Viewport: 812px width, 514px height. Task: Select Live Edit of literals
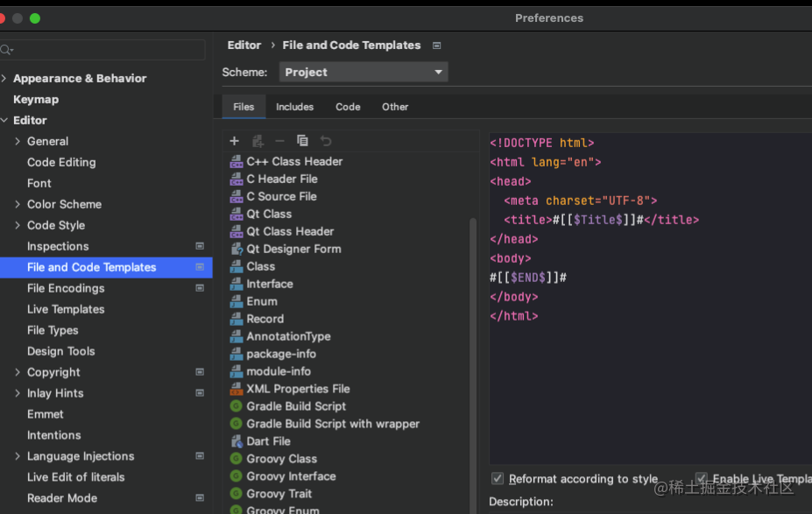pos(75,477)
